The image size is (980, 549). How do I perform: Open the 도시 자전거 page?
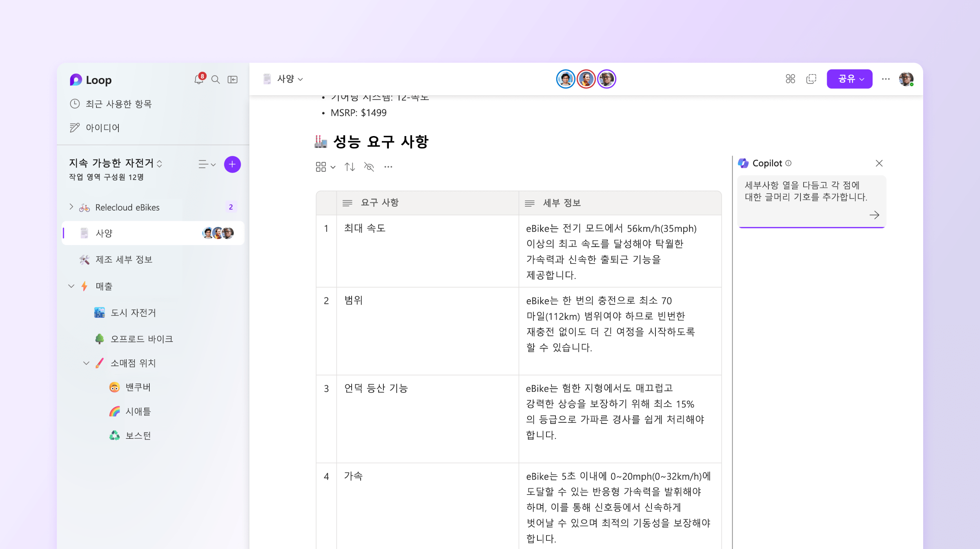[133, 313]
